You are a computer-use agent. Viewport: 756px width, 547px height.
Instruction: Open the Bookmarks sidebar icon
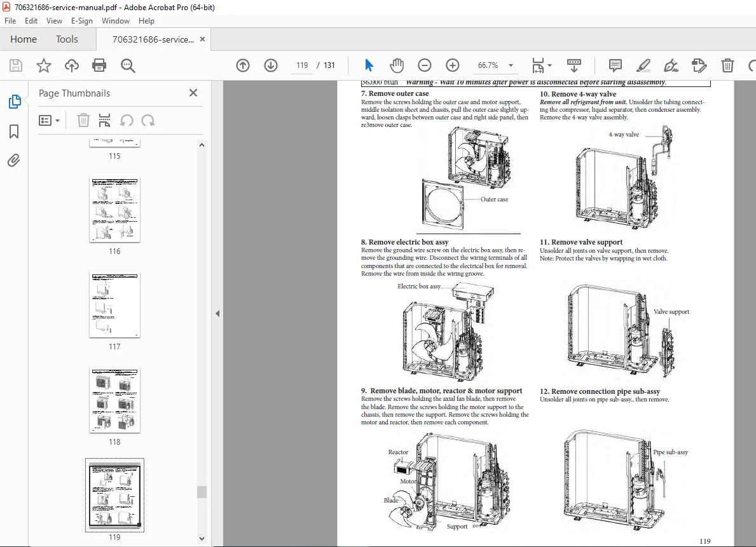(x=14, y=131)
